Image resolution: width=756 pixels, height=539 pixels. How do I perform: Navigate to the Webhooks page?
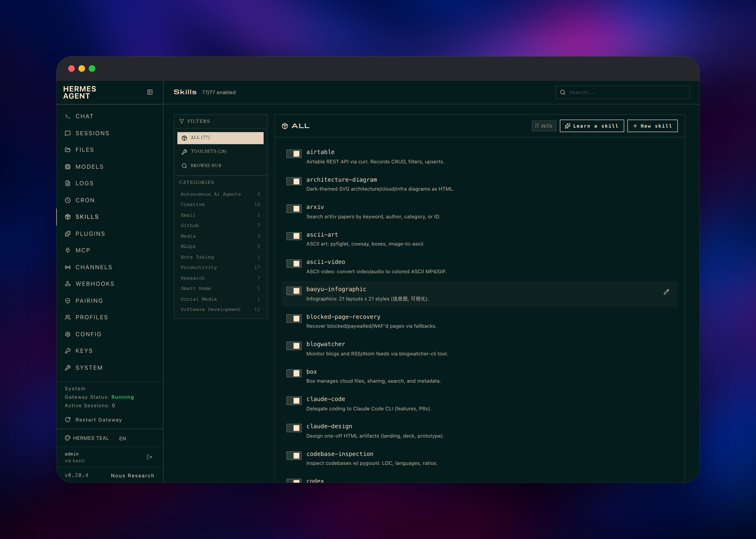(x=110, y=284)
